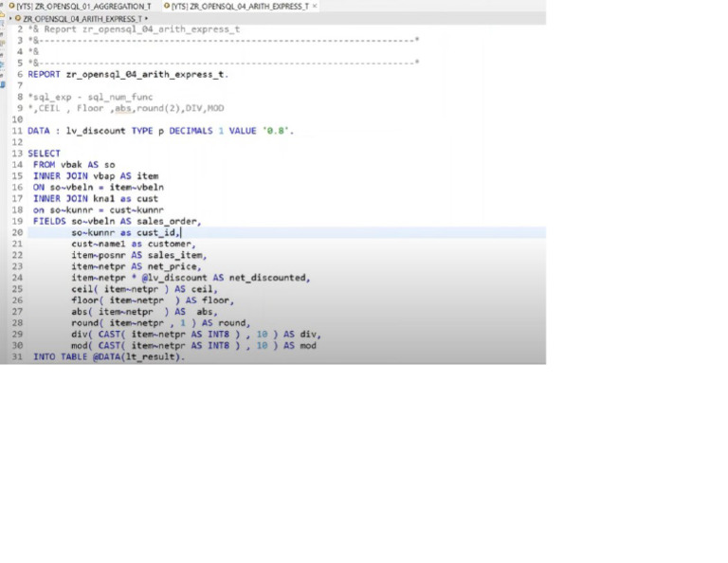This screenshot has height=563, width=728.
Task: Click the breadcrumb object icon beside ZR_OPENSQL_04_ARITH_EXPRESS_T
Action: [18, 19]
